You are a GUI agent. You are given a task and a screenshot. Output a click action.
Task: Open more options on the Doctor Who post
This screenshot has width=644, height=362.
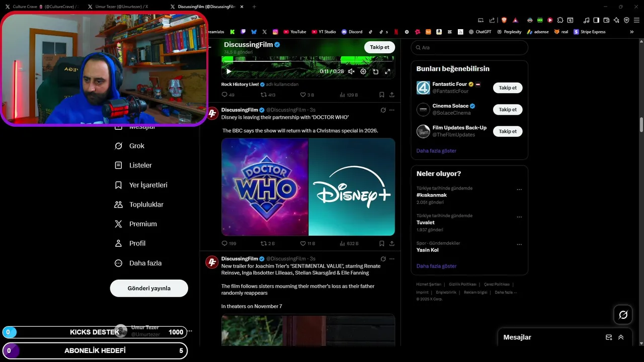coord(392,110)
